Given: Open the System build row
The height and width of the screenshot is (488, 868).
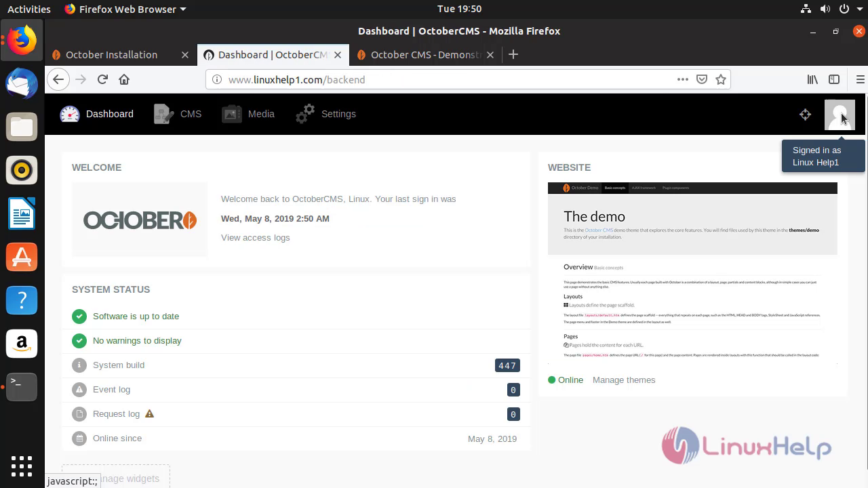Looking at the screenshot, I should coord(296,365).
